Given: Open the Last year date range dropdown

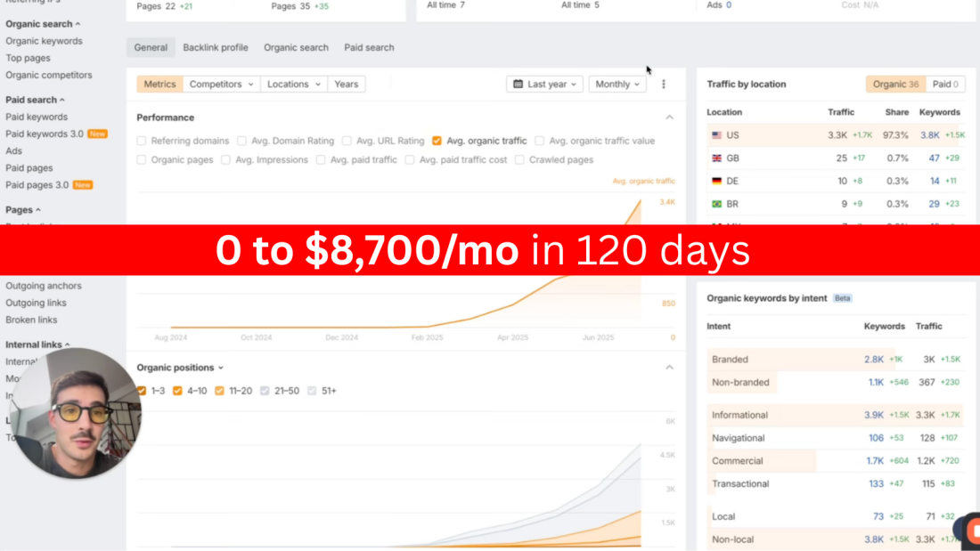Looking at the screenshot, I should [x=543, y=84].
